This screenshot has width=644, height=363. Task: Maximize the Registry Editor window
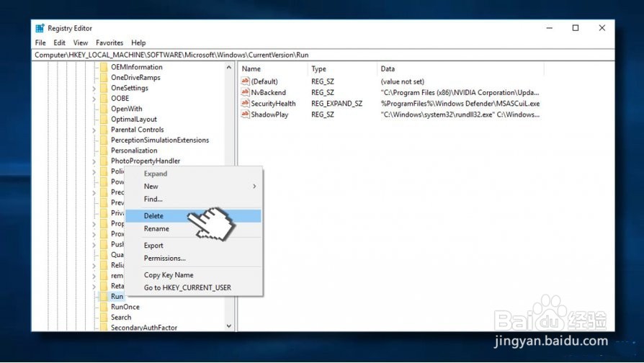coord(576,28)
